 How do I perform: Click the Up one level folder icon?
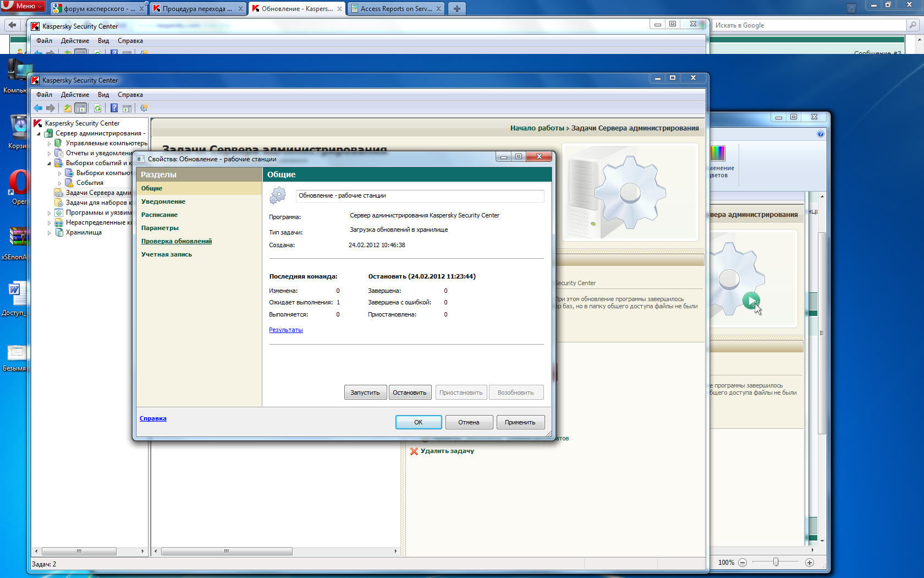coord(67,108)
